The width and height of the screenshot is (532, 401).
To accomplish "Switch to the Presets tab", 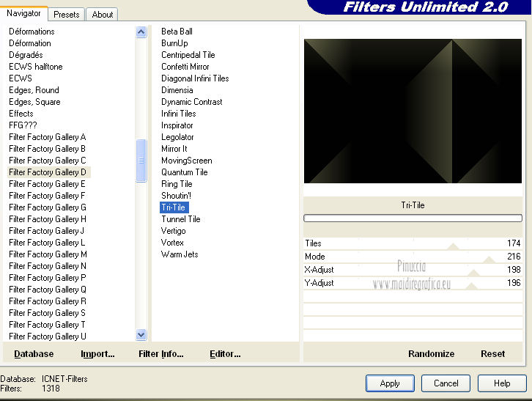I will tap(67, 14).
